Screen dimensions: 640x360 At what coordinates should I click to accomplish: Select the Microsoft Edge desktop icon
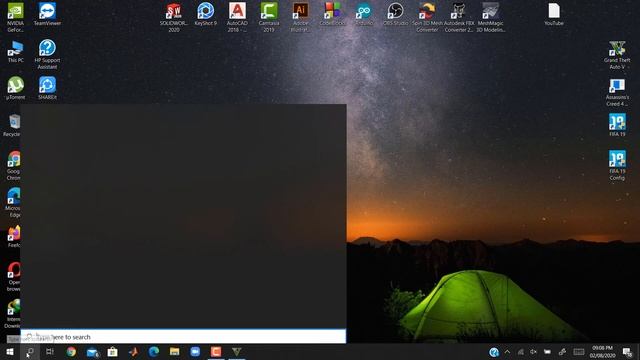coord(13,202)
